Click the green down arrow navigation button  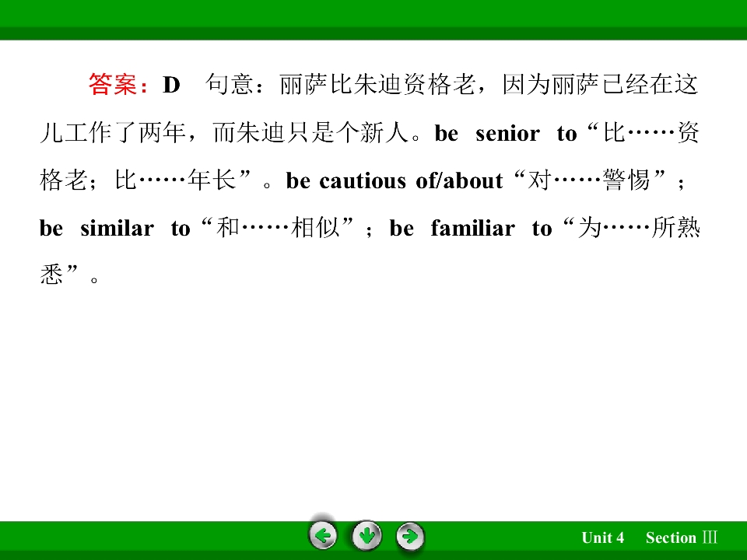point(366,535)
